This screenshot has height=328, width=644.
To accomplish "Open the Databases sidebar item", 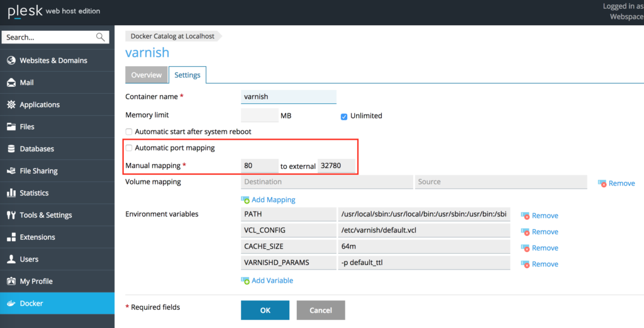I will (x=57, y=149).
